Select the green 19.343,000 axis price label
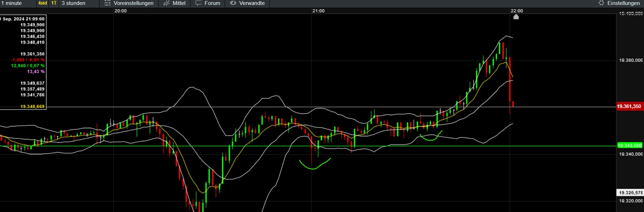This screenshot has width=644, height=212. pos(630,145)
